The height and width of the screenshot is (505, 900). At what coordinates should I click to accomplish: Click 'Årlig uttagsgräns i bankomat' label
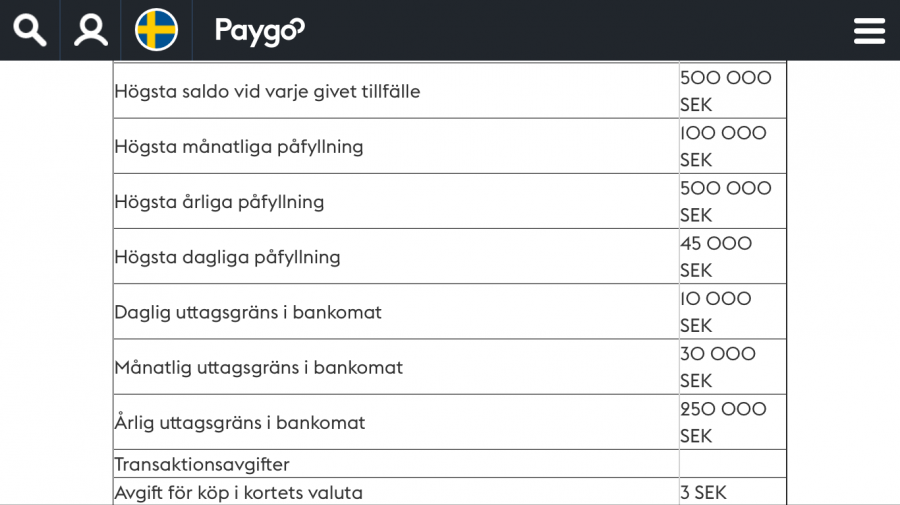240,422
